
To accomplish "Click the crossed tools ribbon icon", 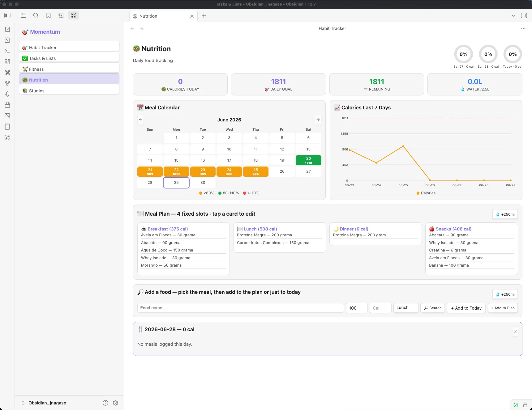I will [x=7, y=73].
